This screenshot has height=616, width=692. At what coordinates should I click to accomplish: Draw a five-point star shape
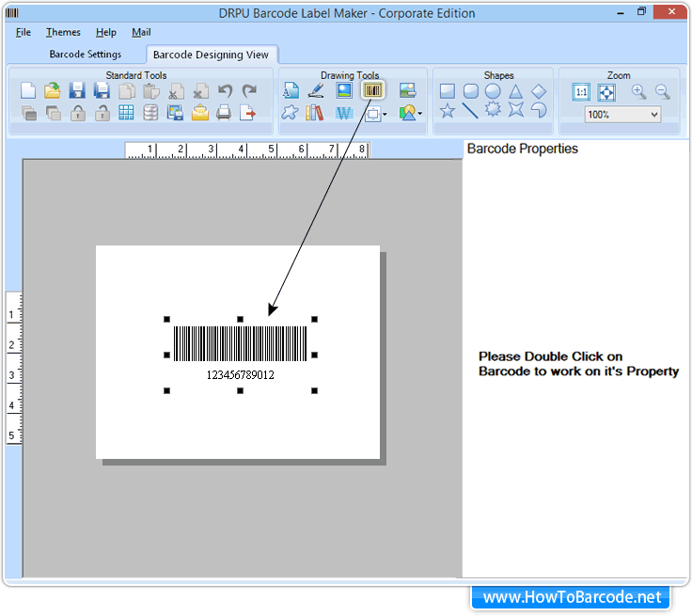point(447,110)
